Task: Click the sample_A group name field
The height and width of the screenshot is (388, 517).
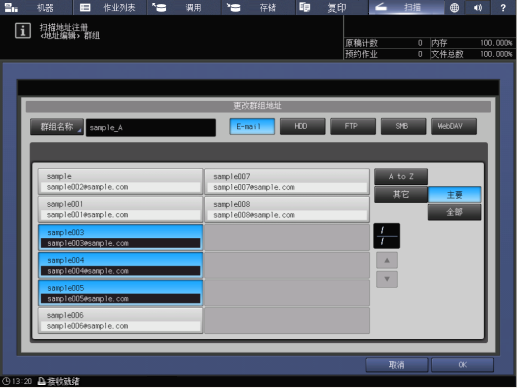Action: point(151,127)
